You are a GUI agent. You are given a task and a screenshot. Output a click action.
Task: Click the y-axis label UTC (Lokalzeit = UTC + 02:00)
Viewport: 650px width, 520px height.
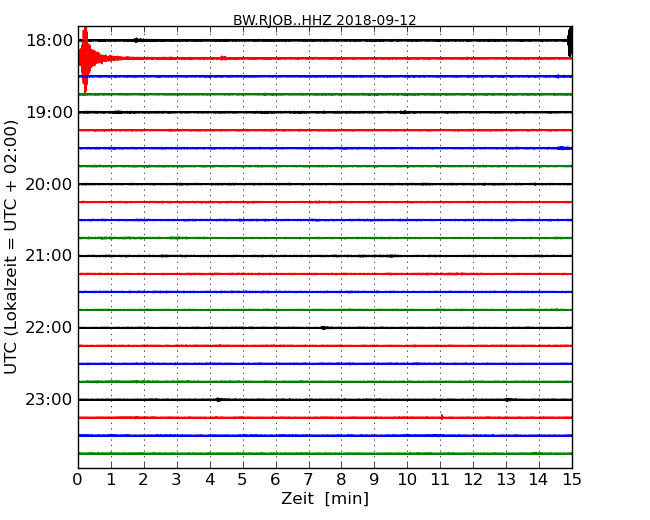coord(10,247)
